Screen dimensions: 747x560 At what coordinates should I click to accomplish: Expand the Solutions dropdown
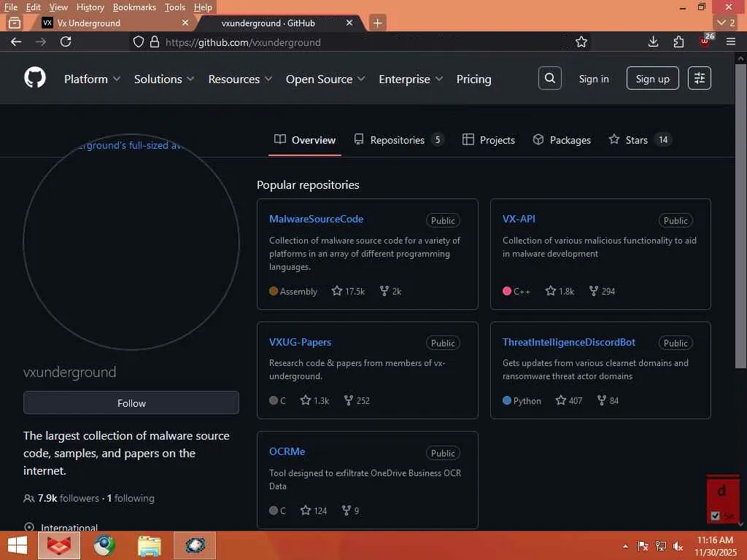pyautogui.click(x=164, y=79)
